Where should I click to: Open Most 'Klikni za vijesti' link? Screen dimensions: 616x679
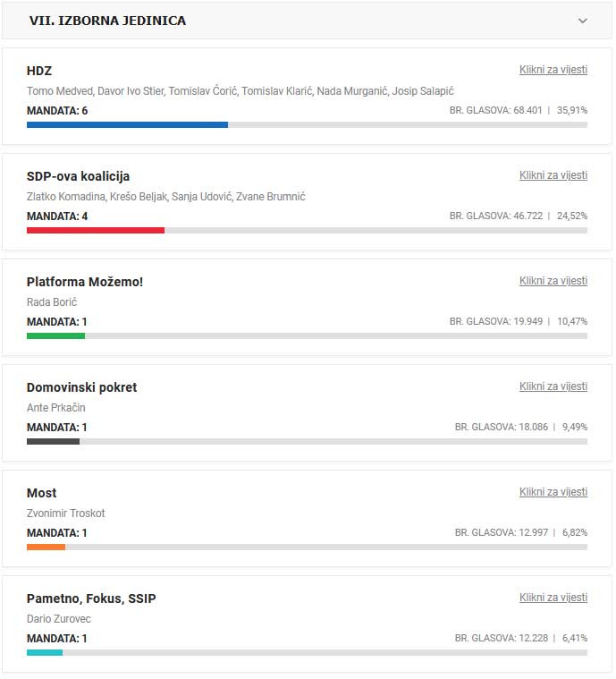pyautogui.click(x=553, y=492)
